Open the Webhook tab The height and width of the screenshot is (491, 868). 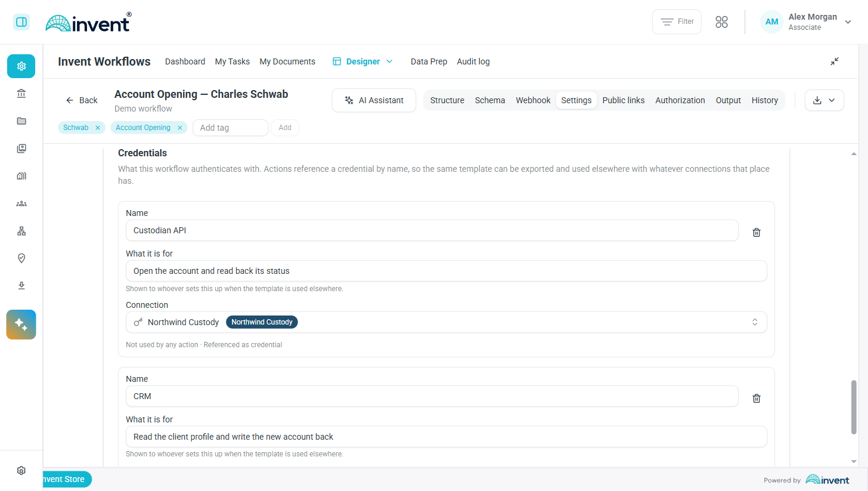[x=533, y=100]
